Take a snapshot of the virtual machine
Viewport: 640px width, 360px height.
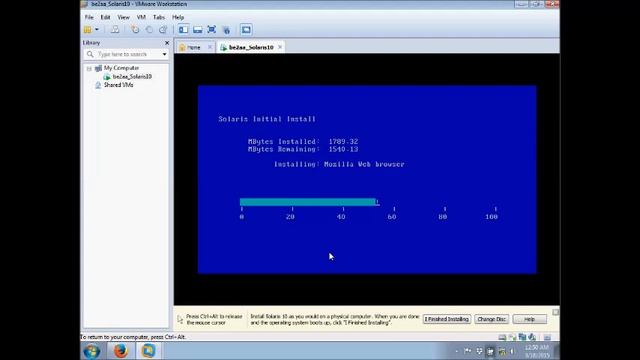pos(135,29)
